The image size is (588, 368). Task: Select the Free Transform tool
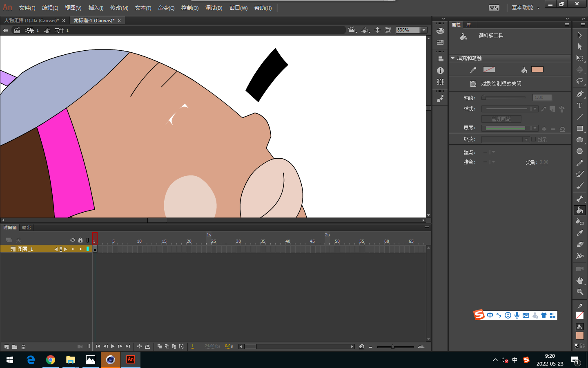[580, 58]
